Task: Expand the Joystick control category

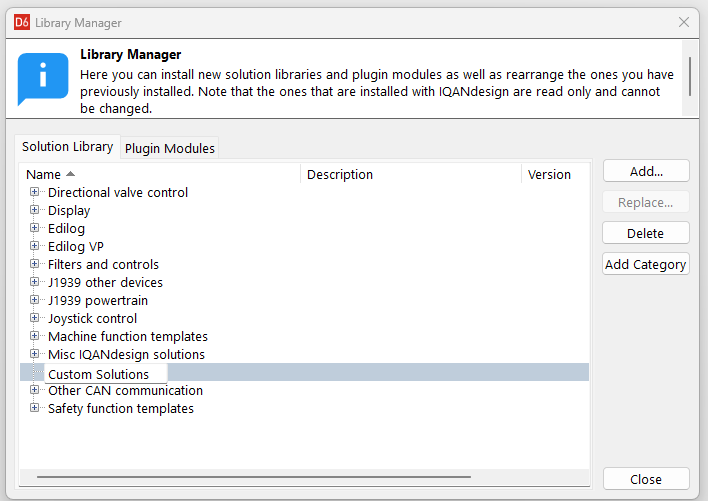Action: 34,318
